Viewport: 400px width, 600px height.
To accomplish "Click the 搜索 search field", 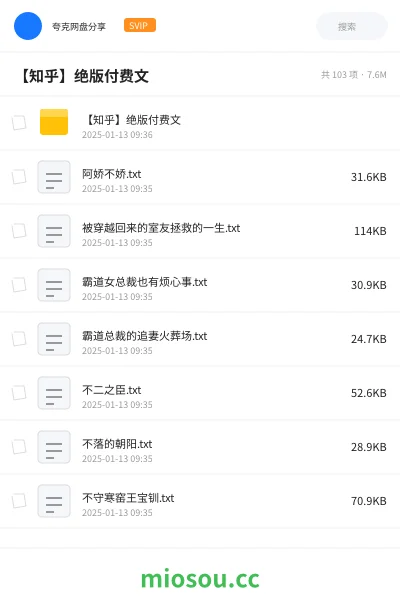I will (x=352, y=26).
